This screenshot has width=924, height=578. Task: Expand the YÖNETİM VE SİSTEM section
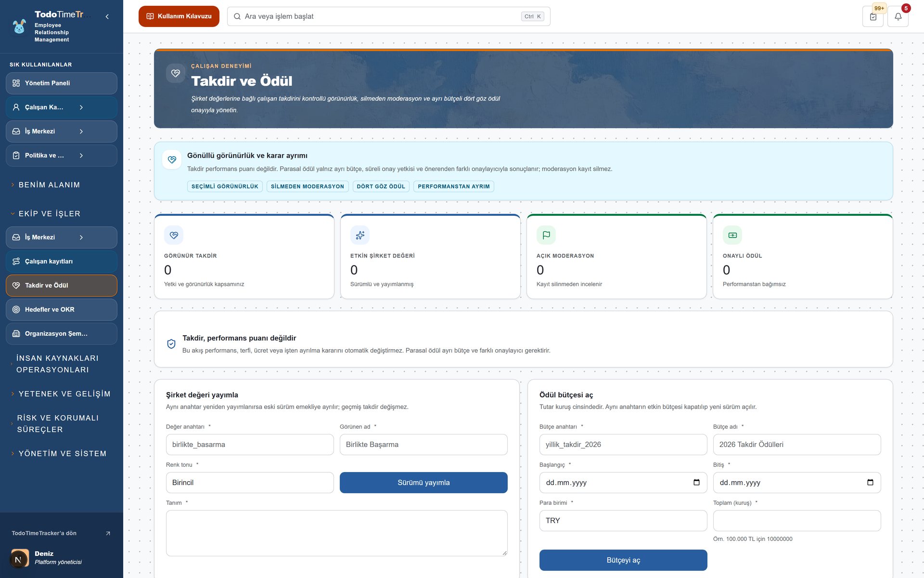(62, 454)
